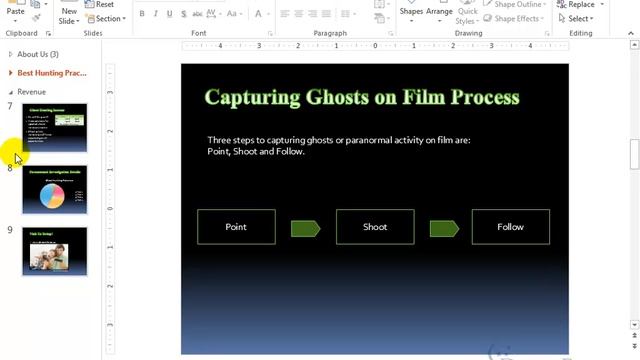Open the Select dropdown
Viewport: 640px width, 360px height.
(576, 18)
